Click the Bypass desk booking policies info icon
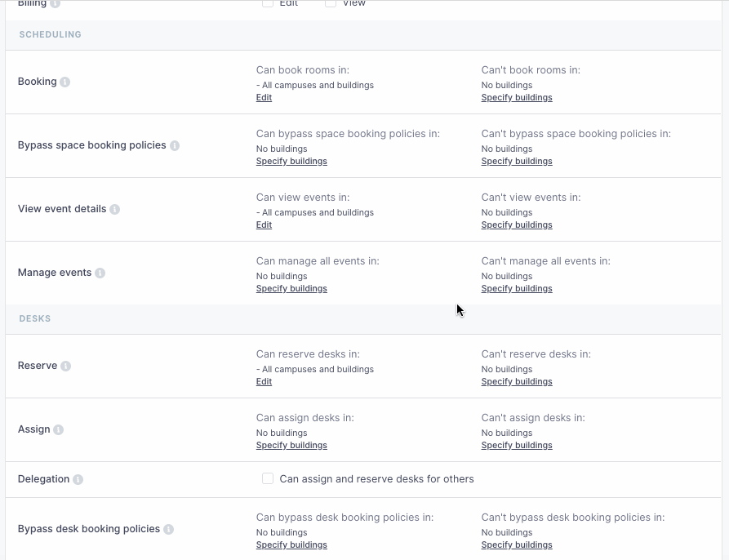Image resolution: width=729 pixels, height=560 pixels. [168, 529]
